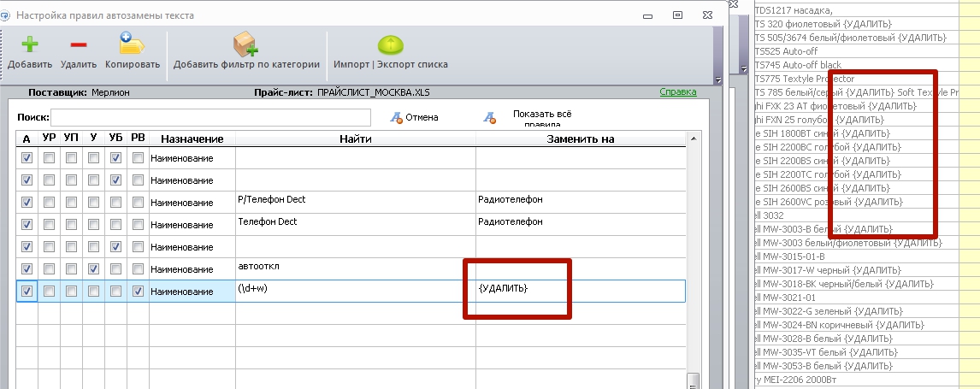Click the ПРАЙСЛИСТ_МОСКВА.XLS price-list name

pos(373,92)
